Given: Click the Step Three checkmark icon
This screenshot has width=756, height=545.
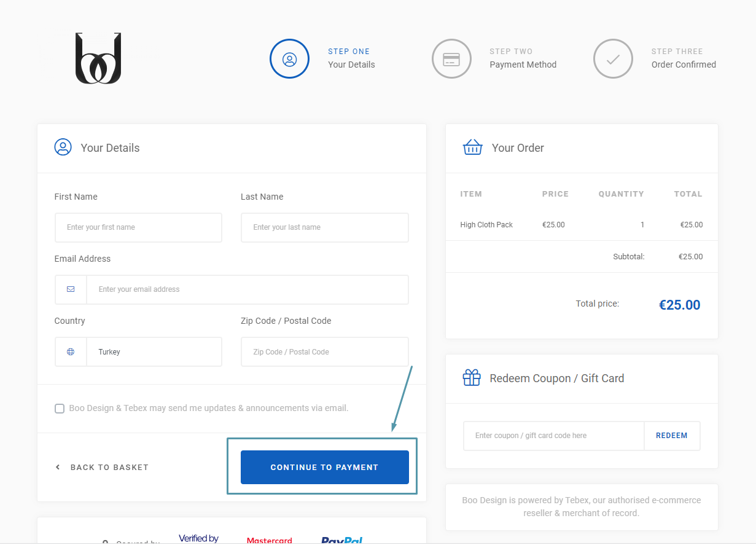Looking at the screenshot, I should 613,59.
